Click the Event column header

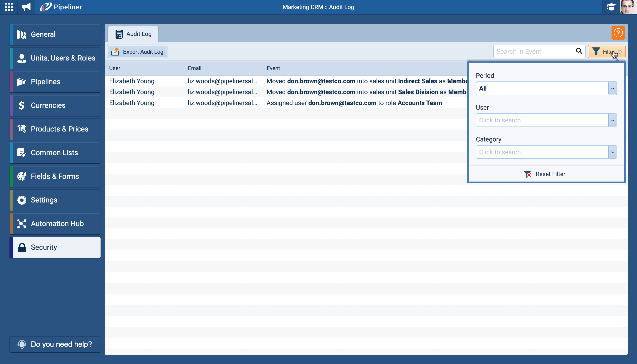[273, 68]
